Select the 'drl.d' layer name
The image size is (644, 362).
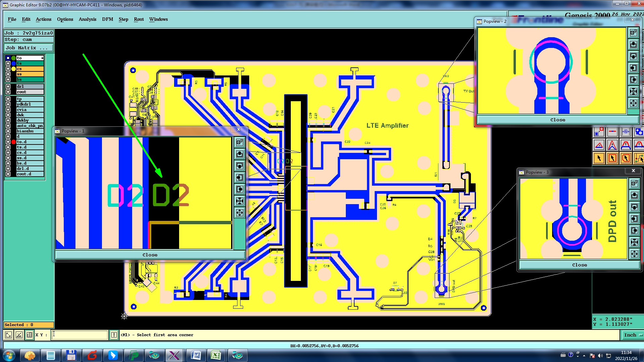click(30, 169)
